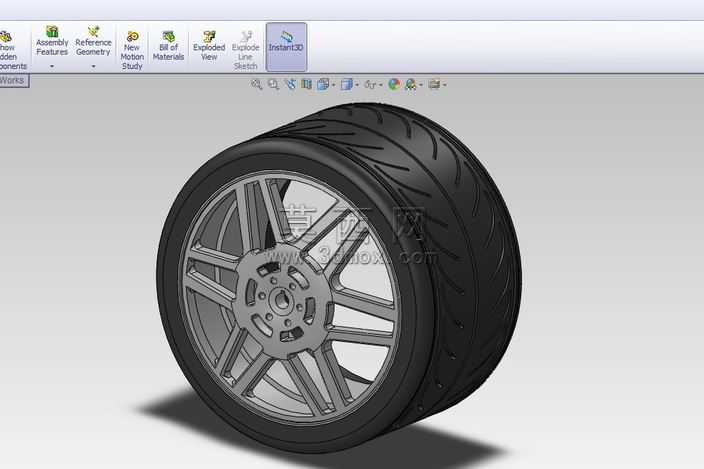This screenshot has height=469, width=704.
Task: Open Display Style dropdown arrow
Action: 357,85
